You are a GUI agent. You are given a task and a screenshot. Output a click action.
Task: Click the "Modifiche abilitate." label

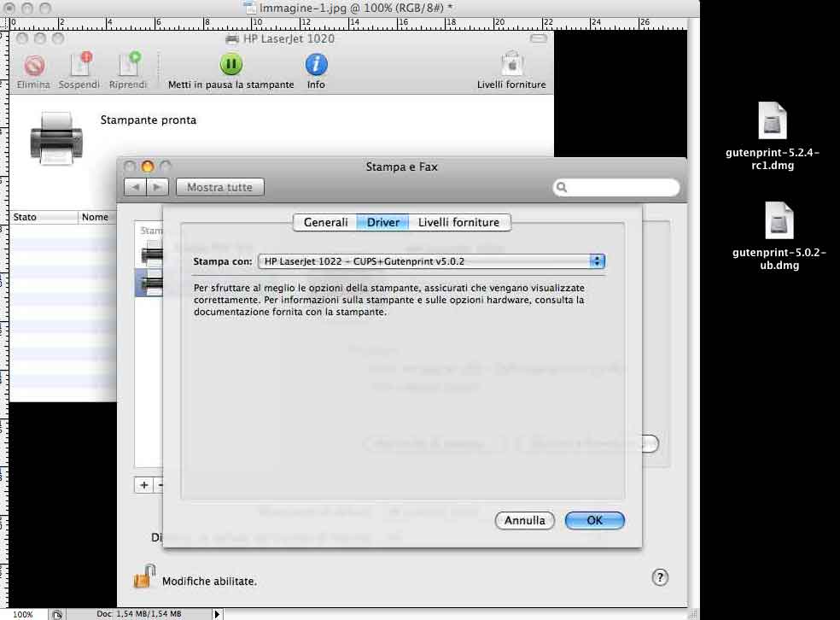pyautogui.click(x=209, y=581)
